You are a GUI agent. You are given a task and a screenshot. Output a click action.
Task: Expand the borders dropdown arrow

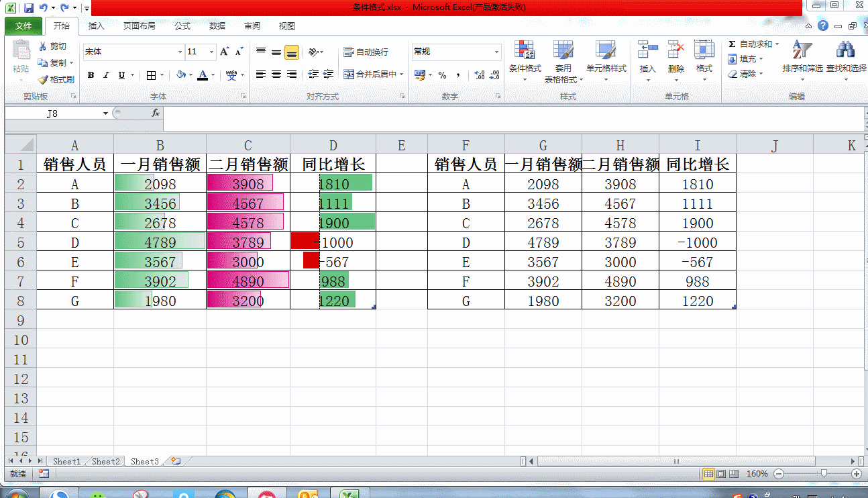pos(162,75)
